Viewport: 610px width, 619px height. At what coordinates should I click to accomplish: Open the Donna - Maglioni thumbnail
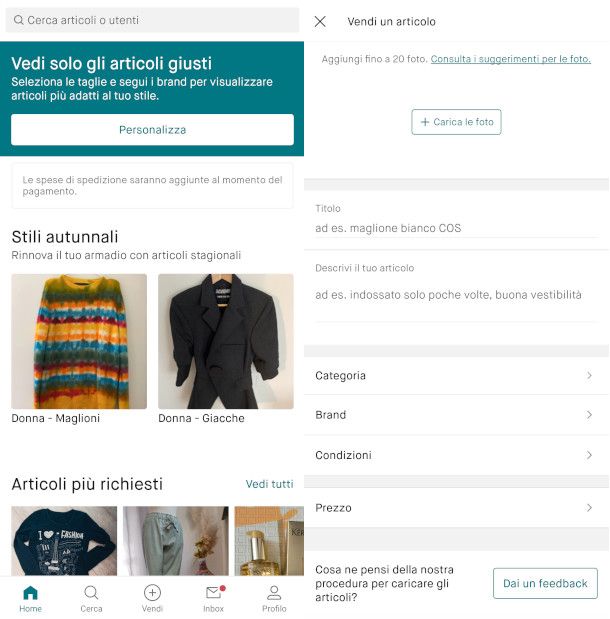point(79,341)
